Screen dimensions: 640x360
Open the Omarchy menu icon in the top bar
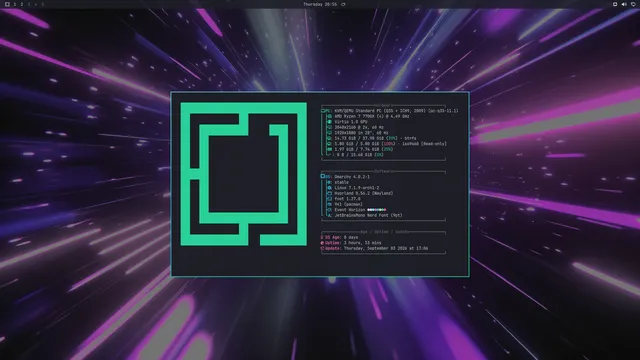pyautogui.click(x=7, y=4)
